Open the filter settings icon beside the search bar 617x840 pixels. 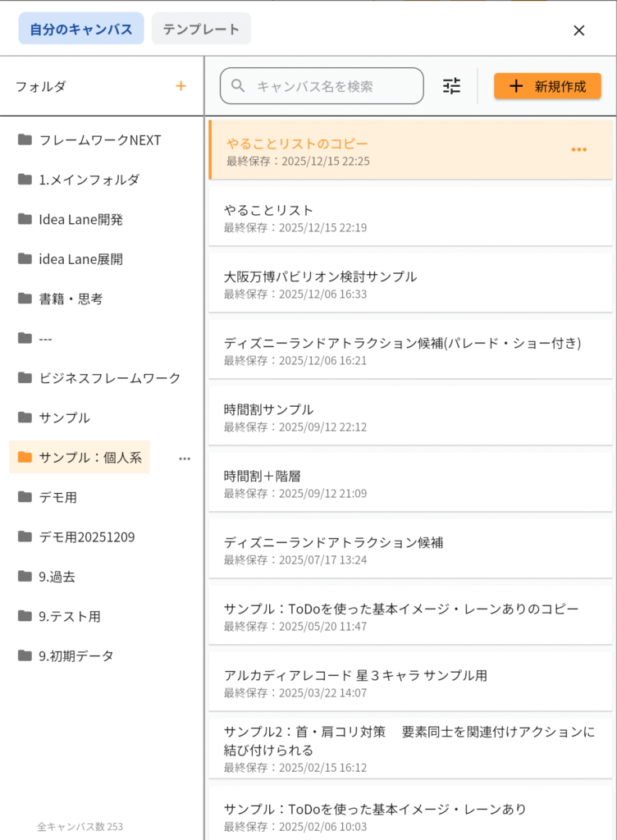click(451, 85)
